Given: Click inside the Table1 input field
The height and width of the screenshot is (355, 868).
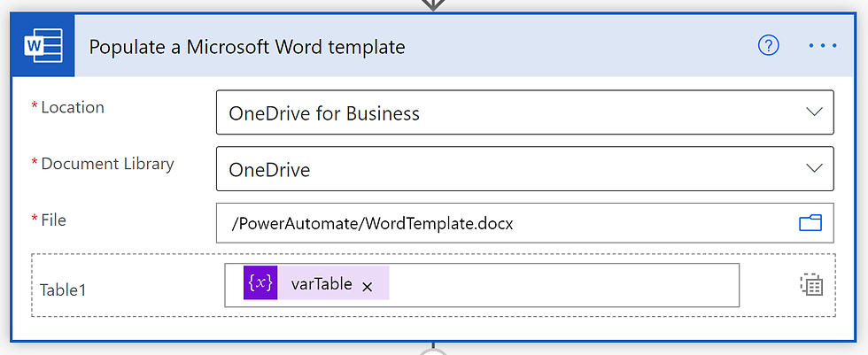Looking at the screenshot, I should pyautogui.click(x=482, y=285).
